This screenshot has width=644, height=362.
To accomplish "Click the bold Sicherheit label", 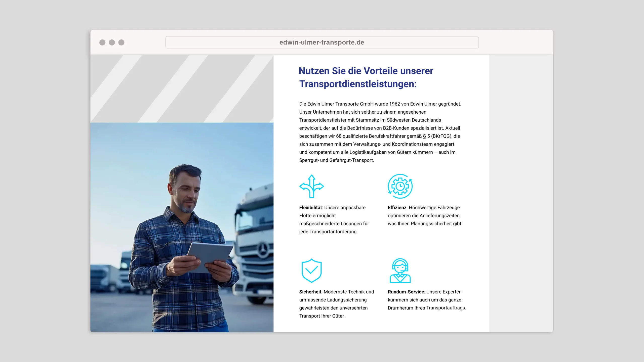I will coord(310,292).
